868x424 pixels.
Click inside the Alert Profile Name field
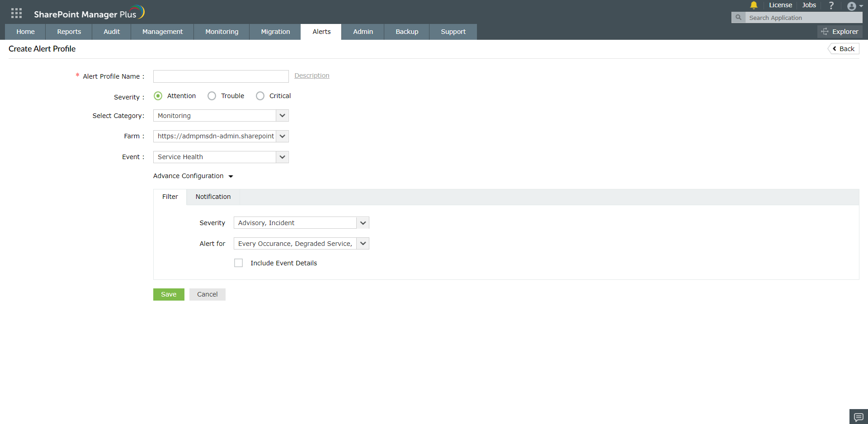point(221,76)
